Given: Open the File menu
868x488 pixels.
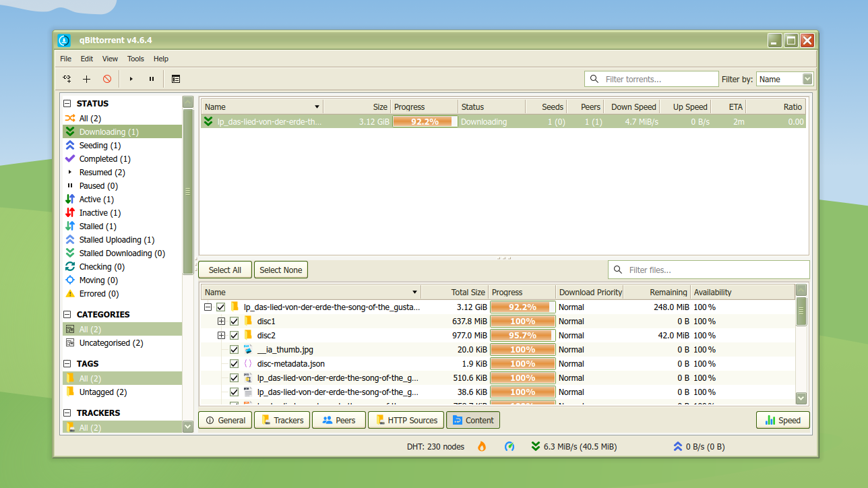Looking at the screenshot, I should click(x=65, y=59).
